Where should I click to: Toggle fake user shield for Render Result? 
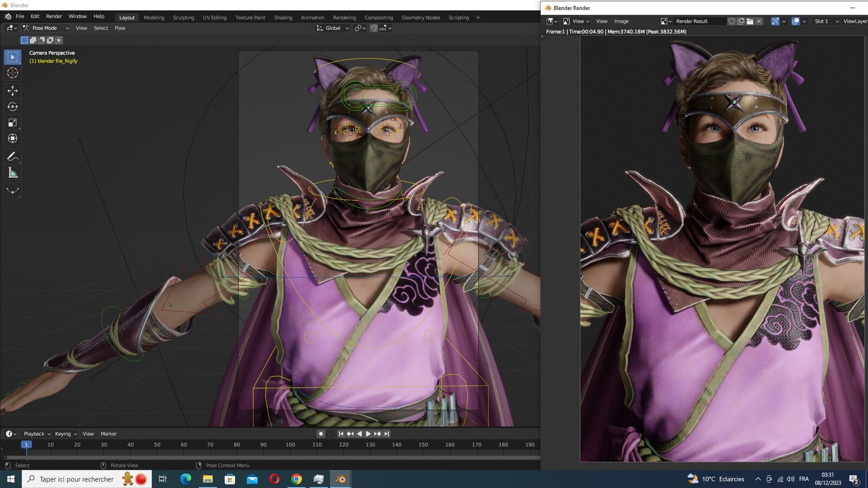click(731, 21)
